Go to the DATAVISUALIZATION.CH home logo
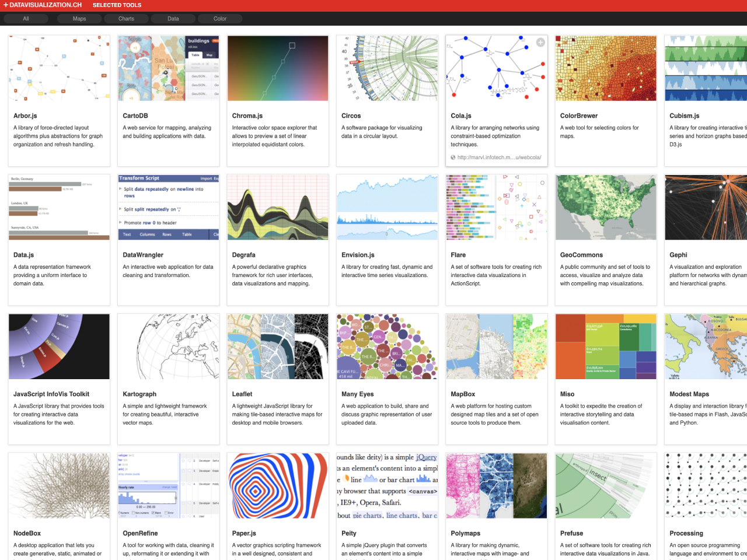The width and height of the screenshot is (747, 560). (43, 5)
